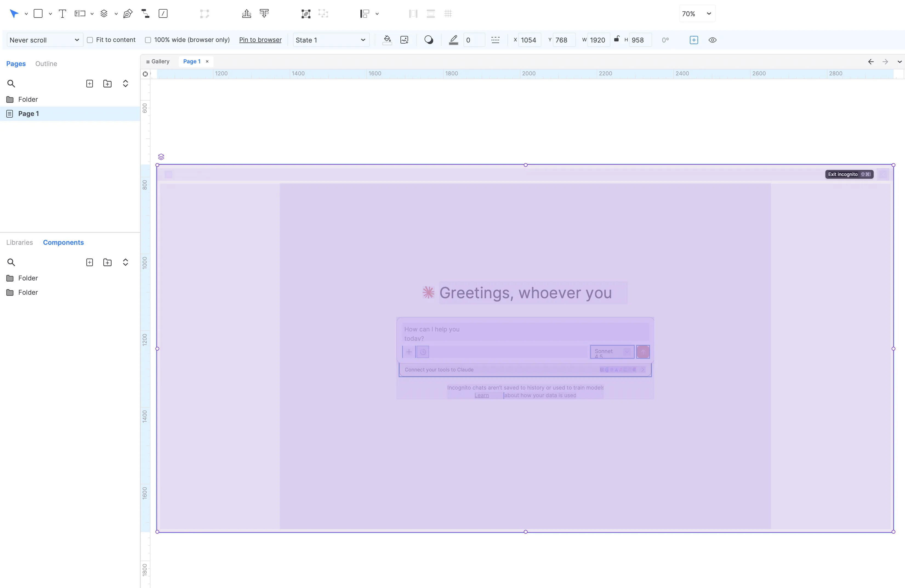905x588 pixels.
Task: Click the Pin to browser link
Action: click(260, 40)
